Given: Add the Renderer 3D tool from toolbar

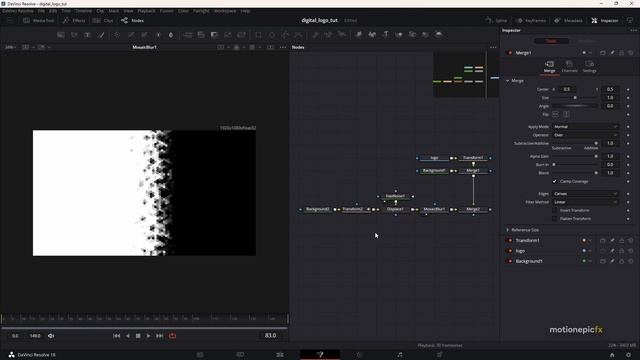Looking at the screenshot, I should [x=439, y=35].
